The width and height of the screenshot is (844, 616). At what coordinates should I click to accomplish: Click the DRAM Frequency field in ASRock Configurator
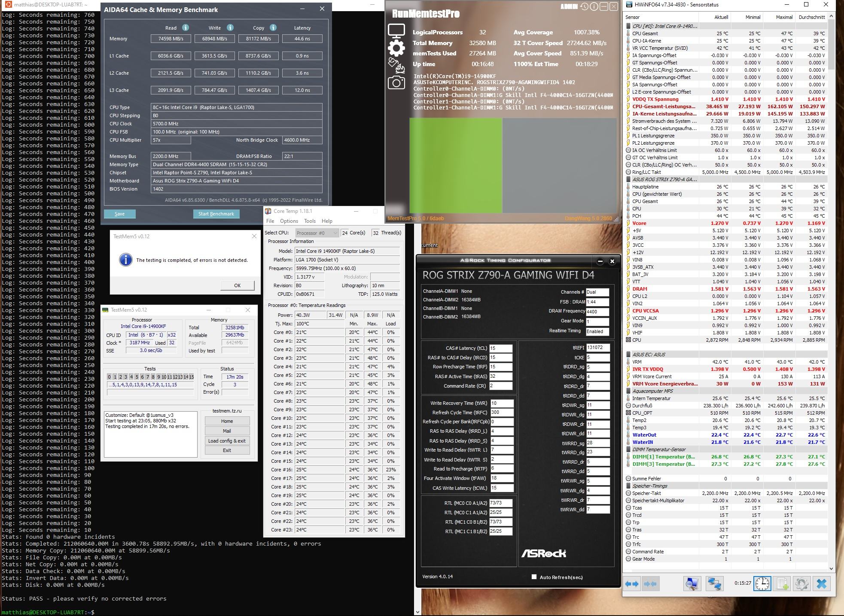pos(597,312)
